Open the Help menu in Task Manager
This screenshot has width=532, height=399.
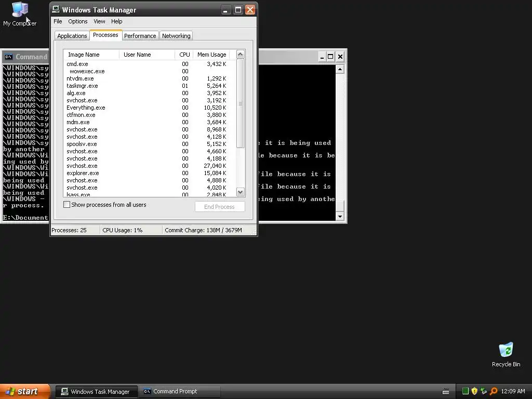pos(117,21)
